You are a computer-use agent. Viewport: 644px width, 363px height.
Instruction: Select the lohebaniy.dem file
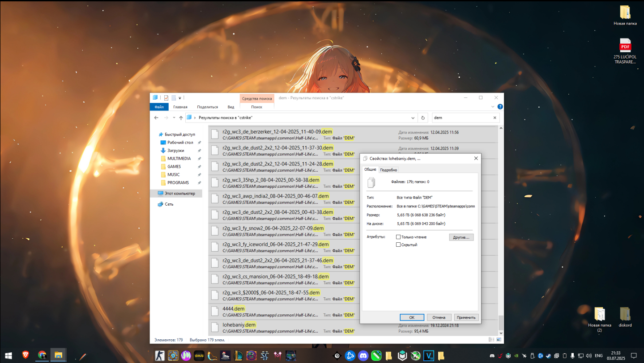353,328
